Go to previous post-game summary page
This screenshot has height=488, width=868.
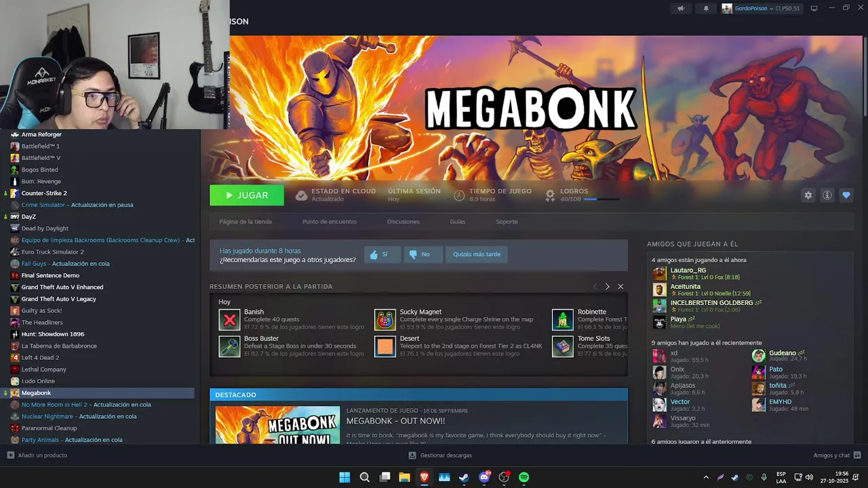595,287
